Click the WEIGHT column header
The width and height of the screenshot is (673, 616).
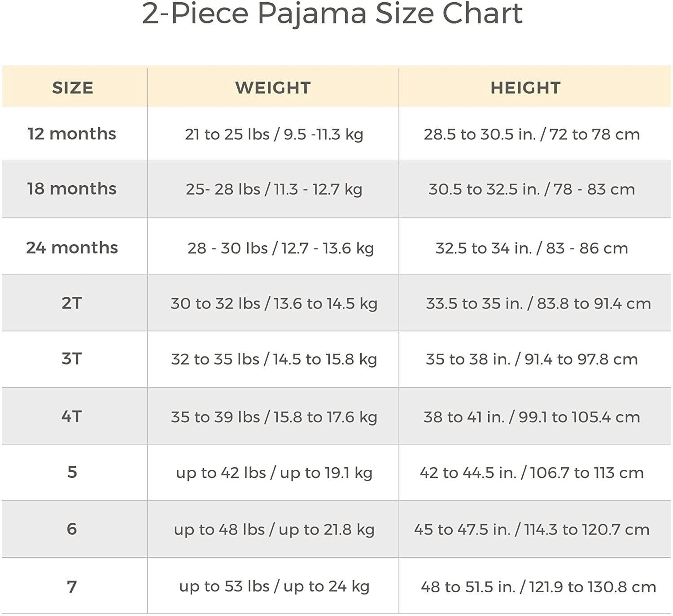(x=273, y=88)
